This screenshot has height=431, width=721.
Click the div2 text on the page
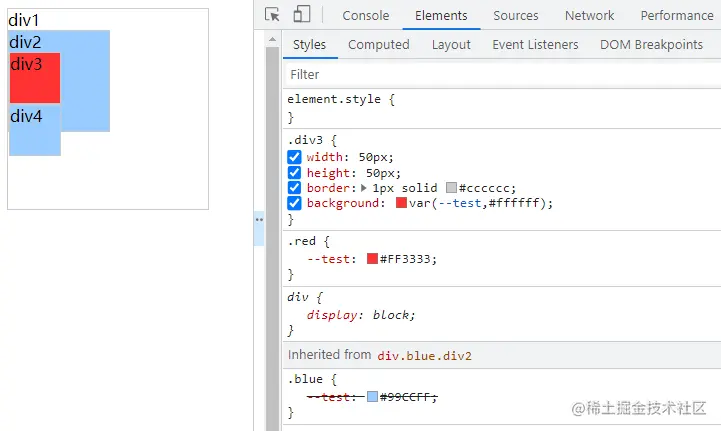(25, 42)
